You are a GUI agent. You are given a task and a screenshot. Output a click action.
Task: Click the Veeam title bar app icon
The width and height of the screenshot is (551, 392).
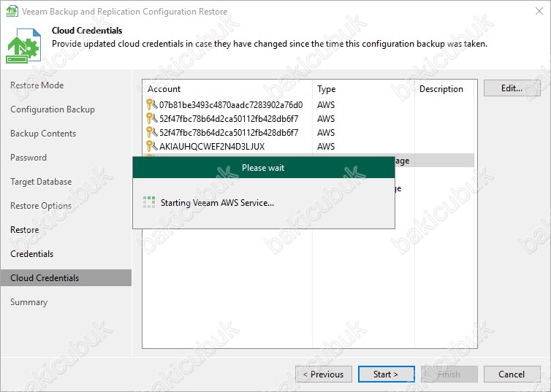pos(12,11)
